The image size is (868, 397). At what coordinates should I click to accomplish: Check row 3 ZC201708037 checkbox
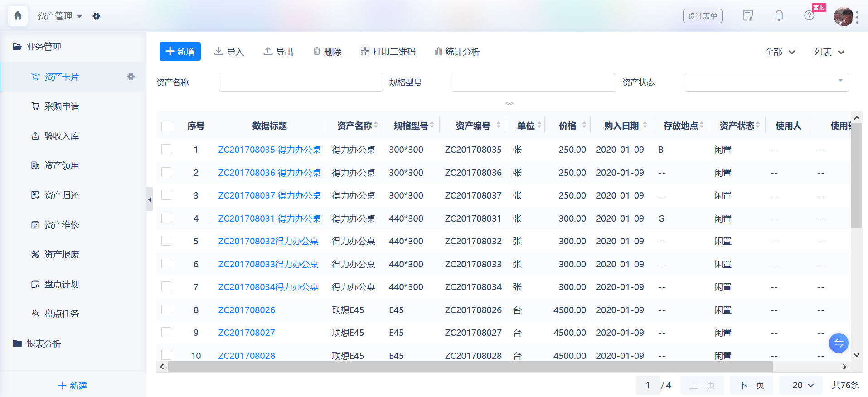click(x=166, y=195)
